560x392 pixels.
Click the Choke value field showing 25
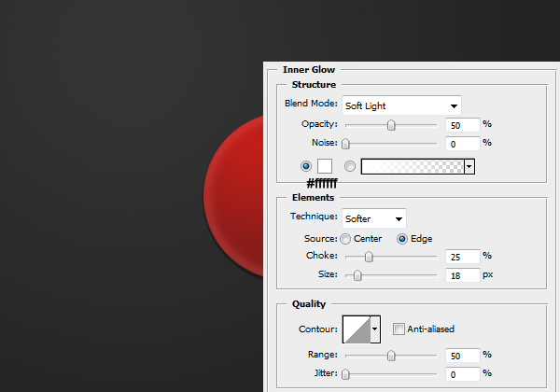point(463,257)
